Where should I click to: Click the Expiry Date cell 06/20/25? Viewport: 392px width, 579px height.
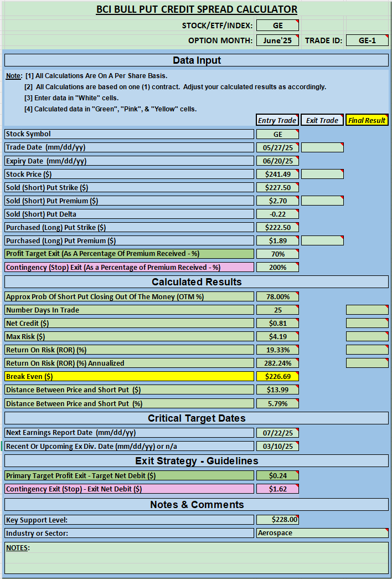[x=277, y=161]
